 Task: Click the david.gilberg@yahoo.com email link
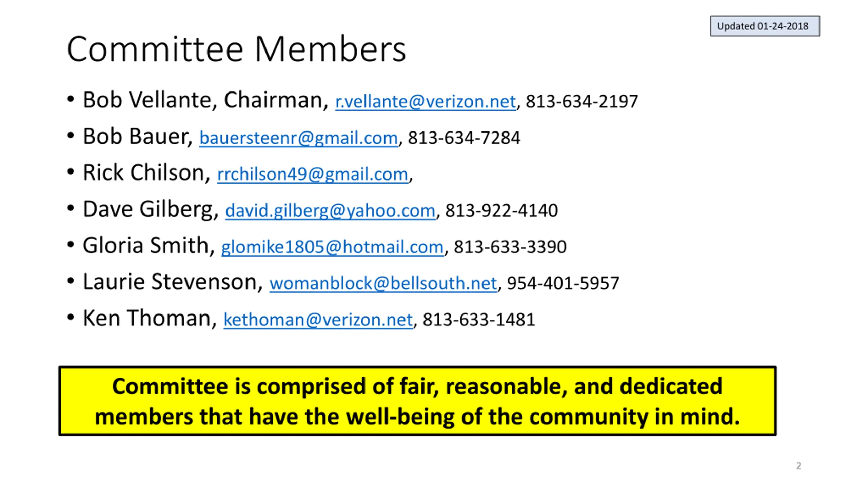point(330,210)
